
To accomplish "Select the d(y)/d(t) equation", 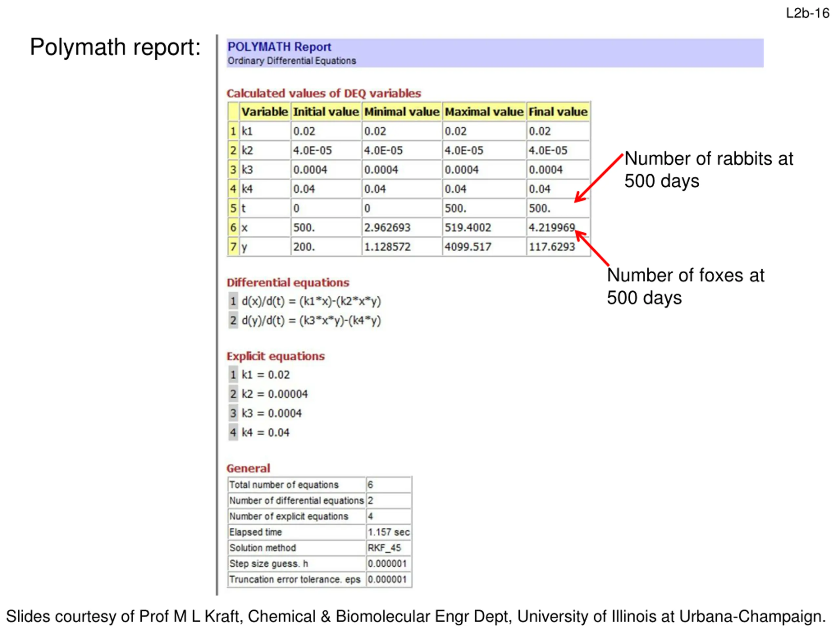I will point(311,321).
